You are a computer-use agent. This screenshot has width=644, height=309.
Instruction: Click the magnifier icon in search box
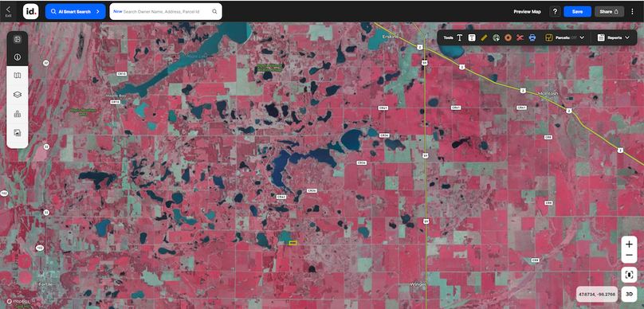[x=214, y=12]
